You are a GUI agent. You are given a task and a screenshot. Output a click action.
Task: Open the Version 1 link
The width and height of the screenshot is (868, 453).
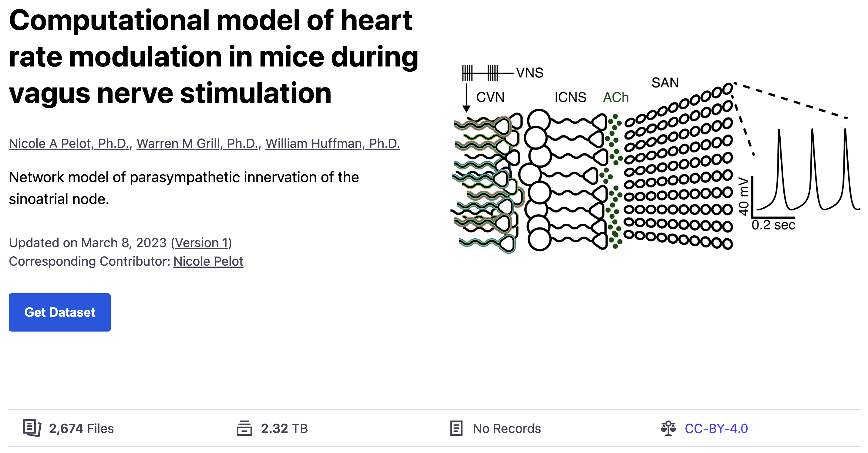201,243
